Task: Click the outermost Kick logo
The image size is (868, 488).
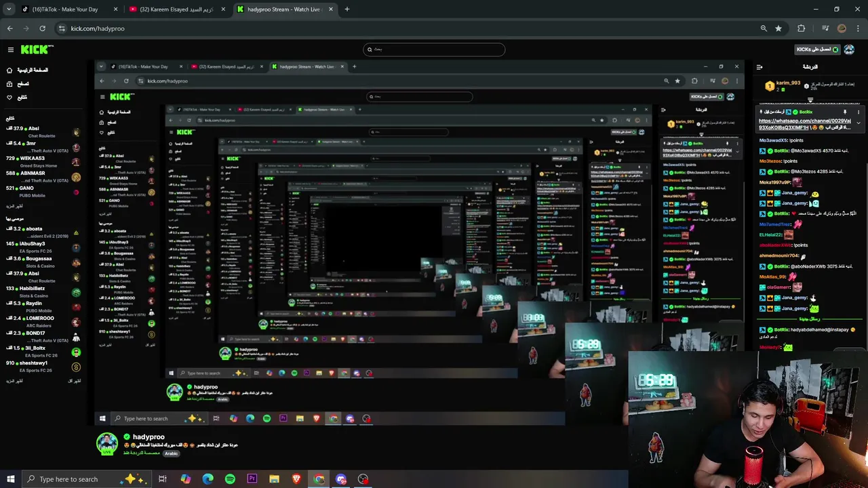Action: point(37,49)
